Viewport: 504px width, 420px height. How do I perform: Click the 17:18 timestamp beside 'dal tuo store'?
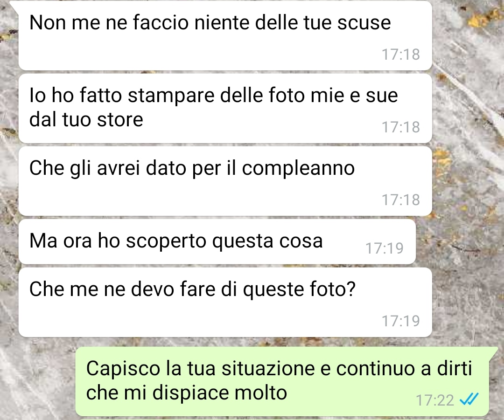pos(401,127)
